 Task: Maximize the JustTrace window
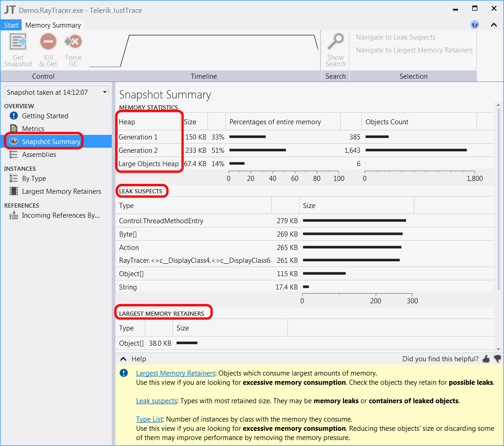pyautogui.click(x=475, y=8)
